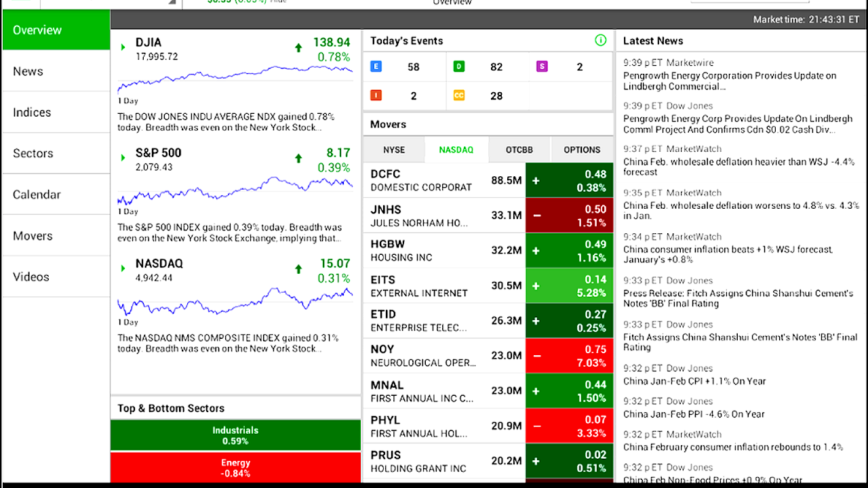Click the plus icon on the DCFC row

(x=536, y=180)
